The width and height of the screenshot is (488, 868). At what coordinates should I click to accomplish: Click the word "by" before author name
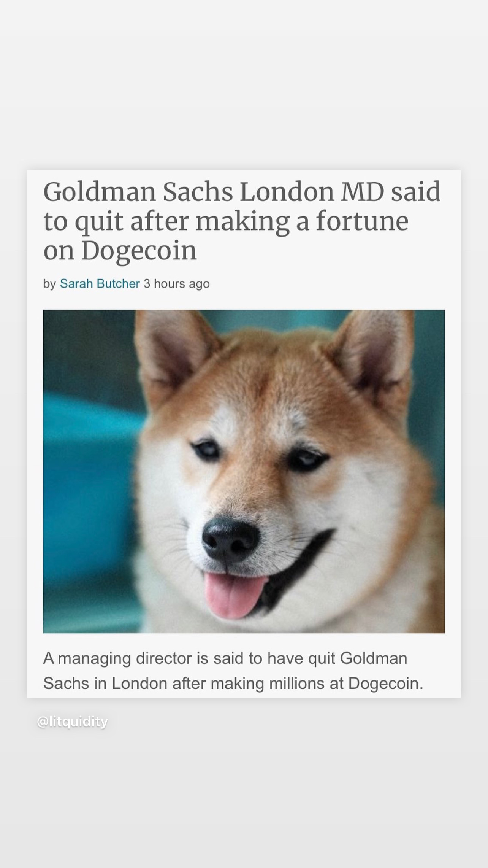(49, 284)
